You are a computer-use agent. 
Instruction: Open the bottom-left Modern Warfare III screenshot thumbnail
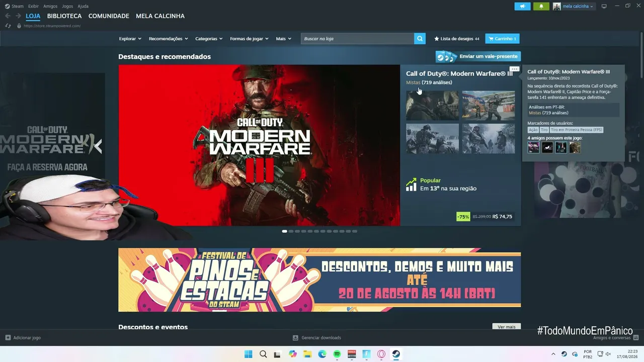tap(432, 139)
